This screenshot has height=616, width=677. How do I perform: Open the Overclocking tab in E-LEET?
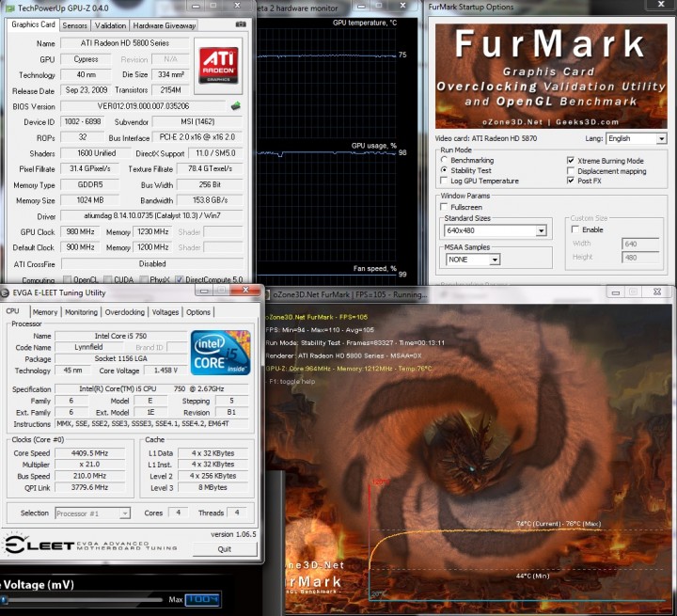tap(125, 312)
